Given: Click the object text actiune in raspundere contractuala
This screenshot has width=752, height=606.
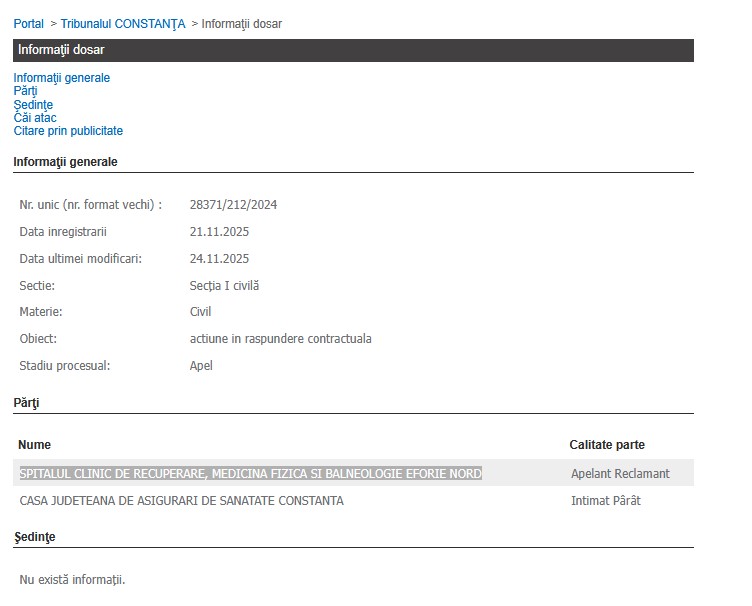Looking at the screenshot, I should tap(280, 339).
